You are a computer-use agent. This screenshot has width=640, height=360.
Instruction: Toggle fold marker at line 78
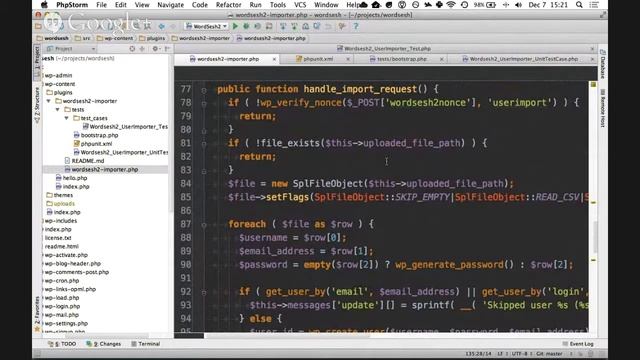204,103
